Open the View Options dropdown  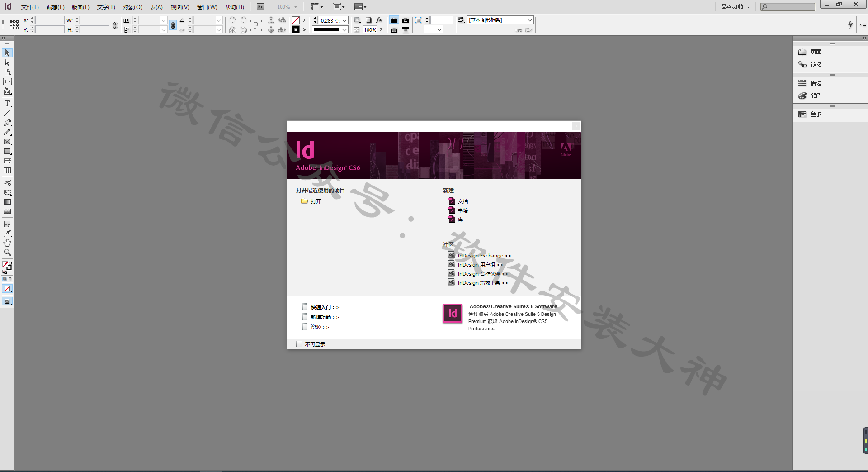[x=317, y=7]
